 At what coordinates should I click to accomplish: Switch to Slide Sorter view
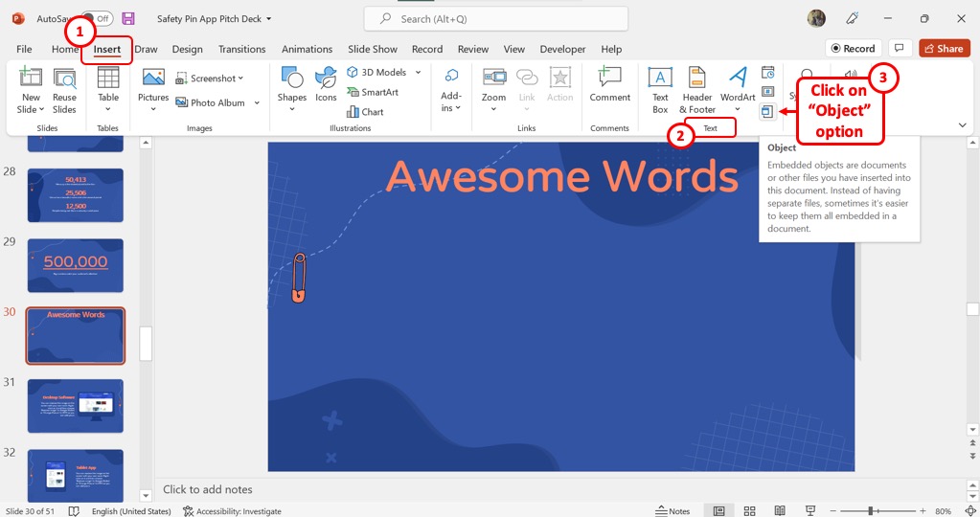pos(749,510)
